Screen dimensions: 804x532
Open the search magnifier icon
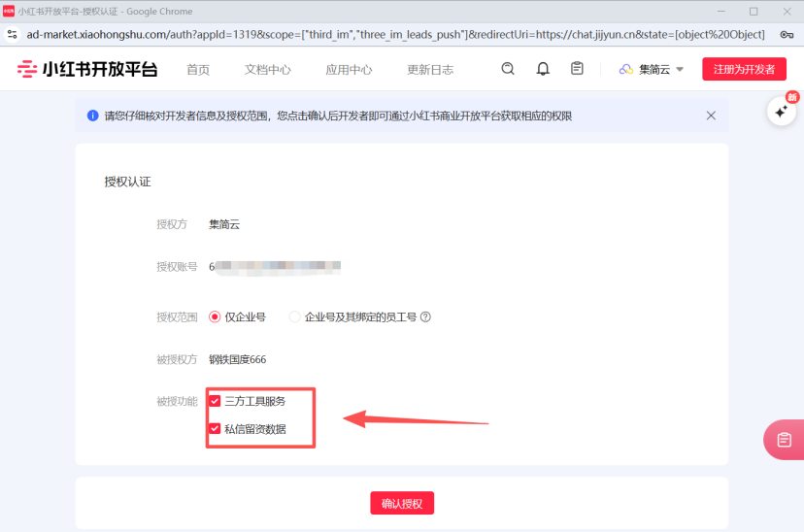pyautogui.click(x=508, y=69)
